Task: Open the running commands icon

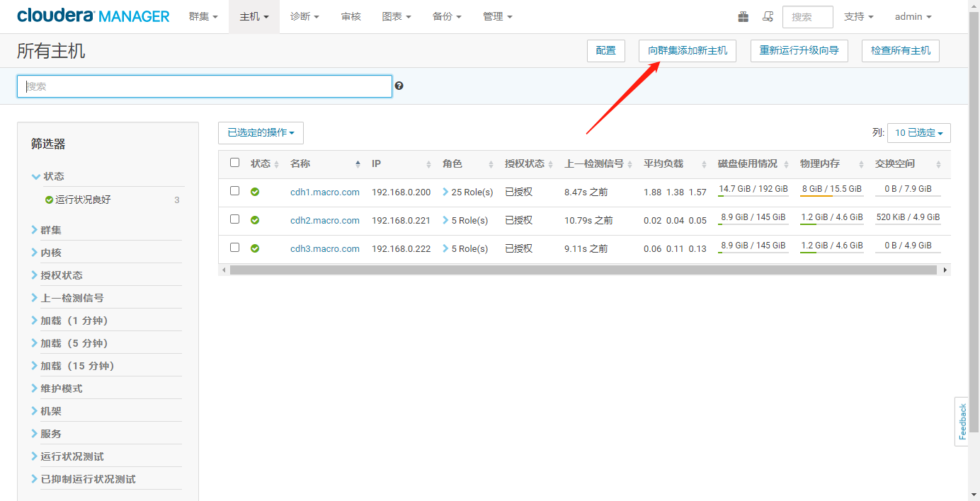Action: click(768, 16)
